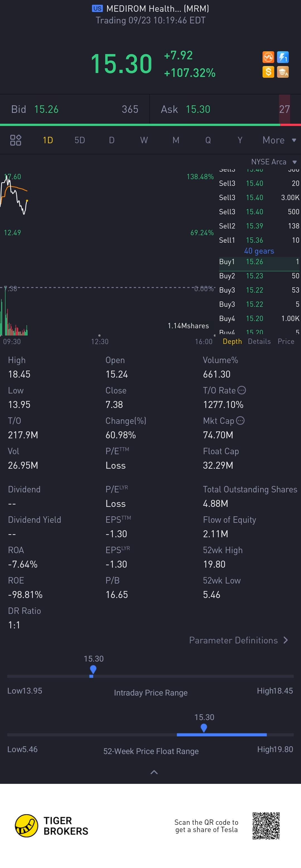Tap the Mkt Cap info icon
The height and width of the screenshot is (868, 301).
240,420
